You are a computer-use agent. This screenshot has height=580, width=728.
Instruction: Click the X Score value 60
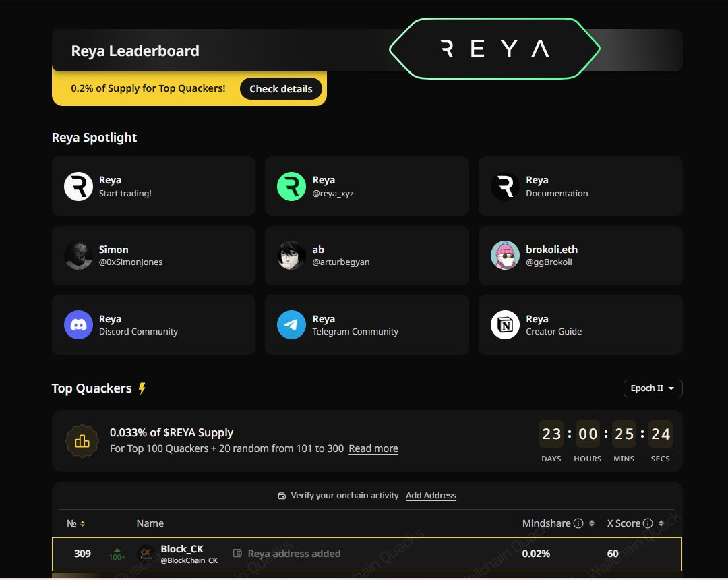pyautogui.click(x=613, y=554)
